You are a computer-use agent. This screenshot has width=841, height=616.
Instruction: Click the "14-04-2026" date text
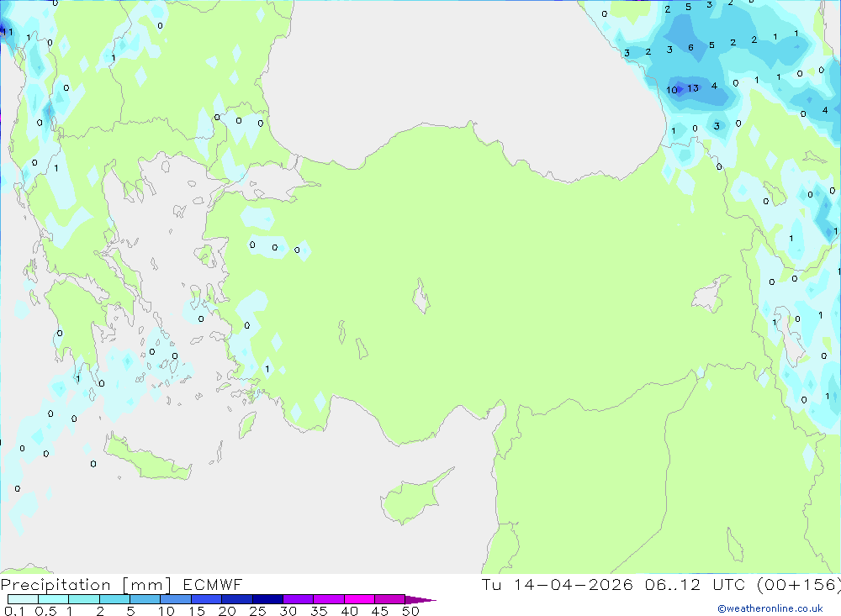point(574,584)
